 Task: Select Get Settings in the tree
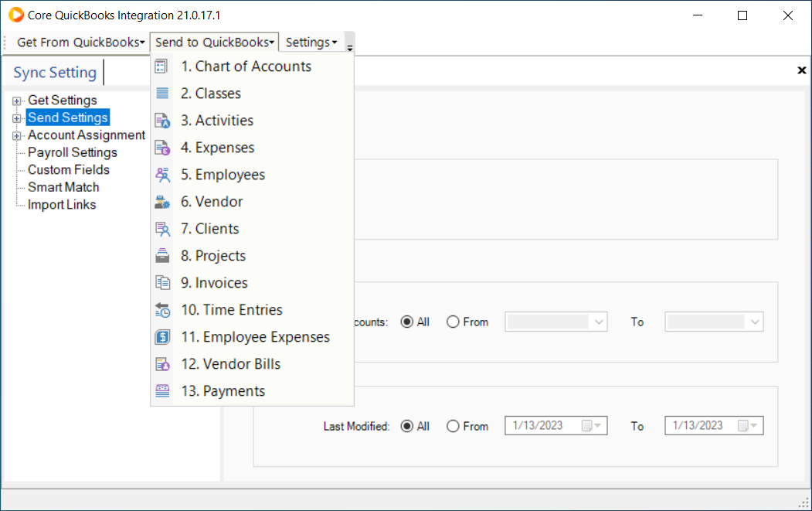pyautogui.click(x=62, y=100)
